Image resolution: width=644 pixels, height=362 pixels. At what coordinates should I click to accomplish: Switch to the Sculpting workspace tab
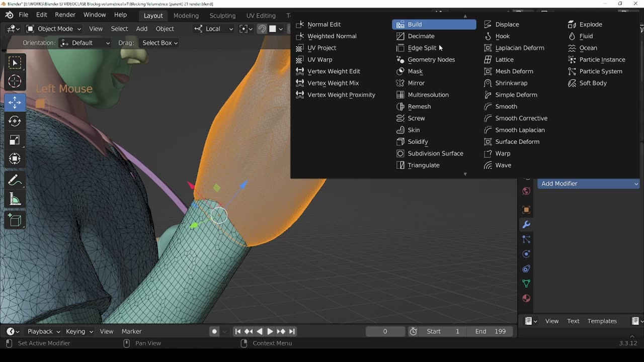222,16
